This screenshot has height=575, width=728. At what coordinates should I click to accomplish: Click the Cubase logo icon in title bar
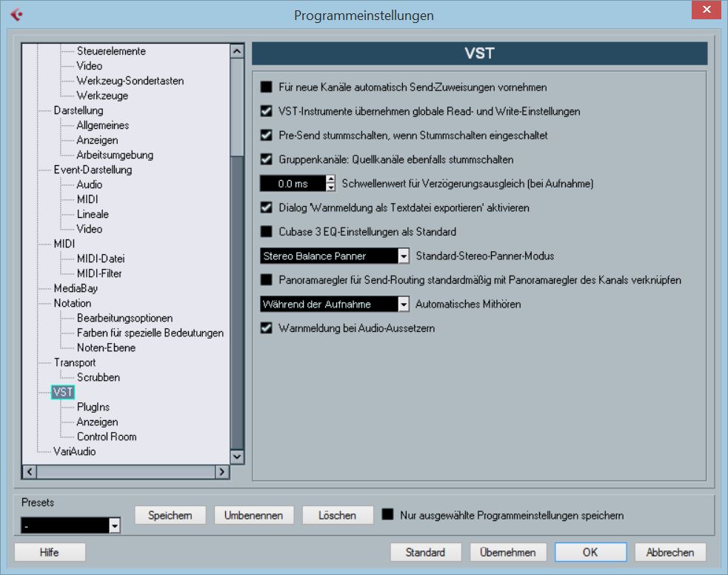[x=17, y=15]
